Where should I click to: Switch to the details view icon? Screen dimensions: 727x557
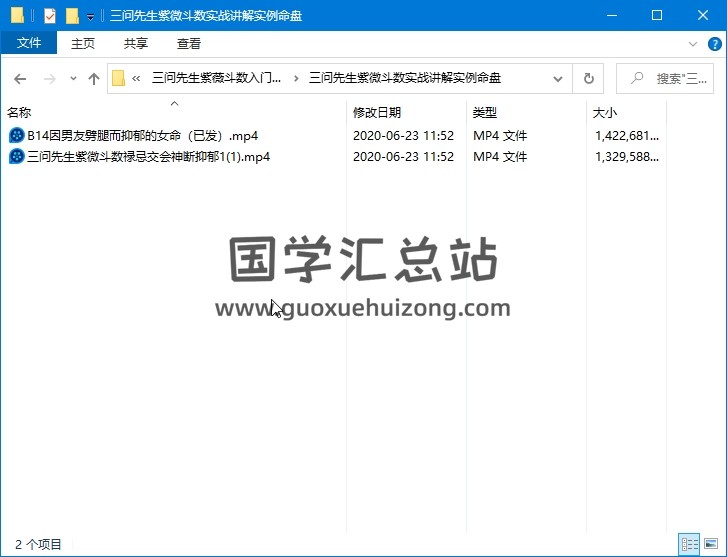[689, 544]
